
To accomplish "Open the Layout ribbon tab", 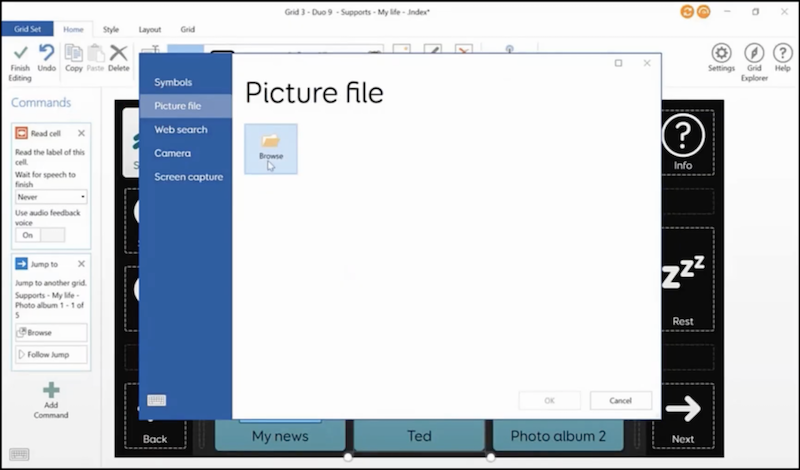I will tap(149, 30).
